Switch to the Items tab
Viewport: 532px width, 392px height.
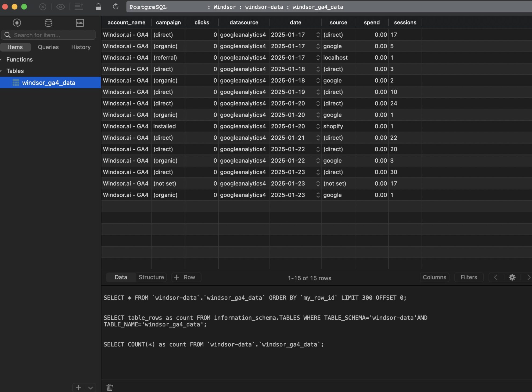15,47
